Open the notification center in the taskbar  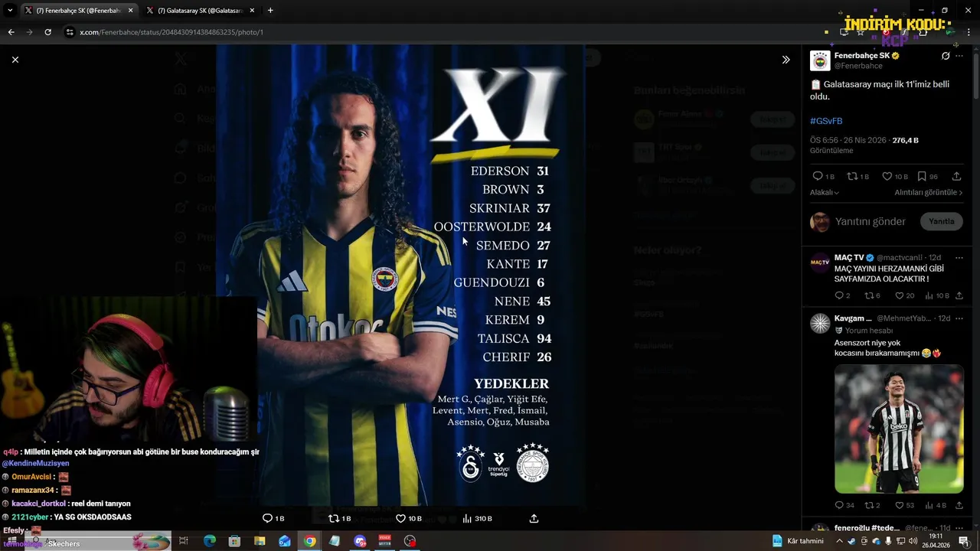[x=964, y=541]
